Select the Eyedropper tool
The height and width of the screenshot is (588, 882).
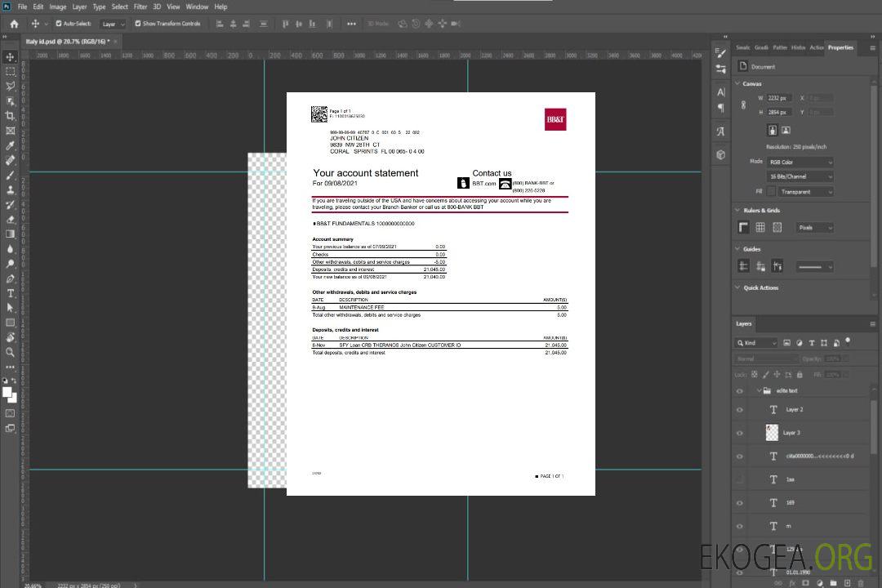pos(10,145)
